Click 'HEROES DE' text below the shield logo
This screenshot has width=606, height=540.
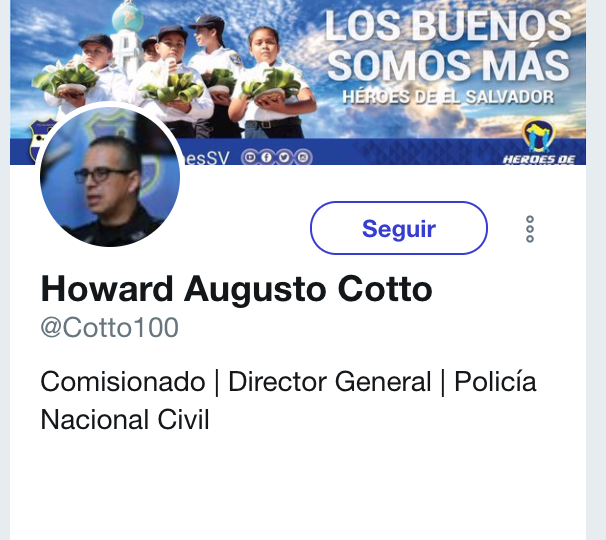click(x=539, y=159)
